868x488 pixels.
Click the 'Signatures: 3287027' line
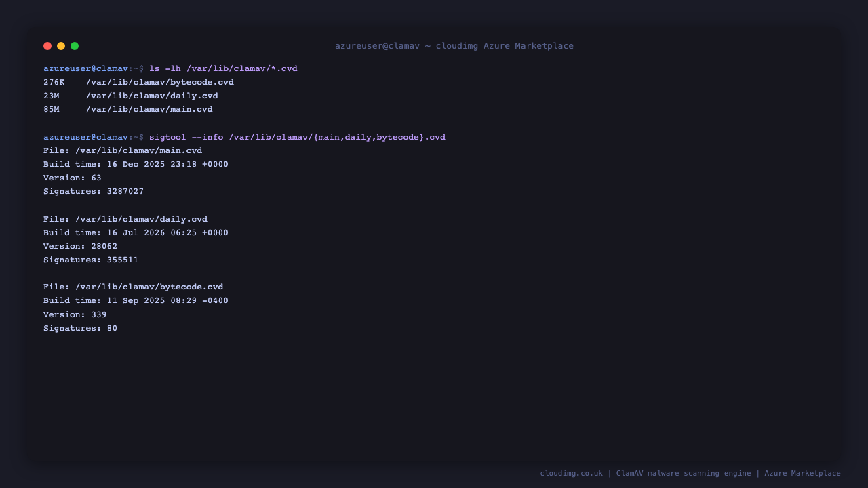coord(94,191)
